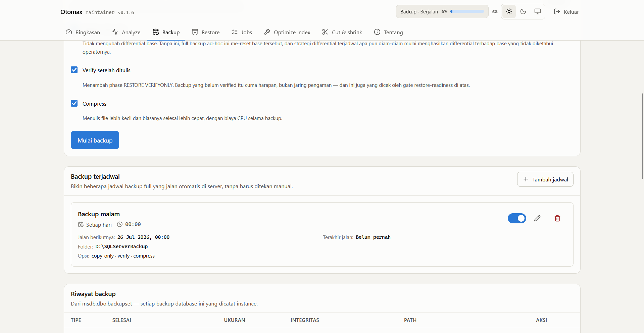Screen dimensions: 644x333
Task: Click the plus icon on Tambah jadwal
Action: (x=526, y=179)
